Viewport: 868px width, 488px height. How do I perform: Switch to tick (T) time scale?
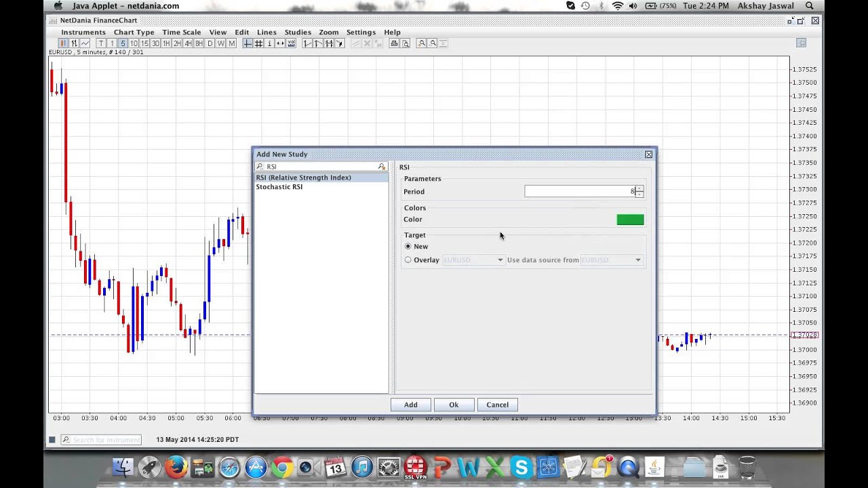(102, 43)
